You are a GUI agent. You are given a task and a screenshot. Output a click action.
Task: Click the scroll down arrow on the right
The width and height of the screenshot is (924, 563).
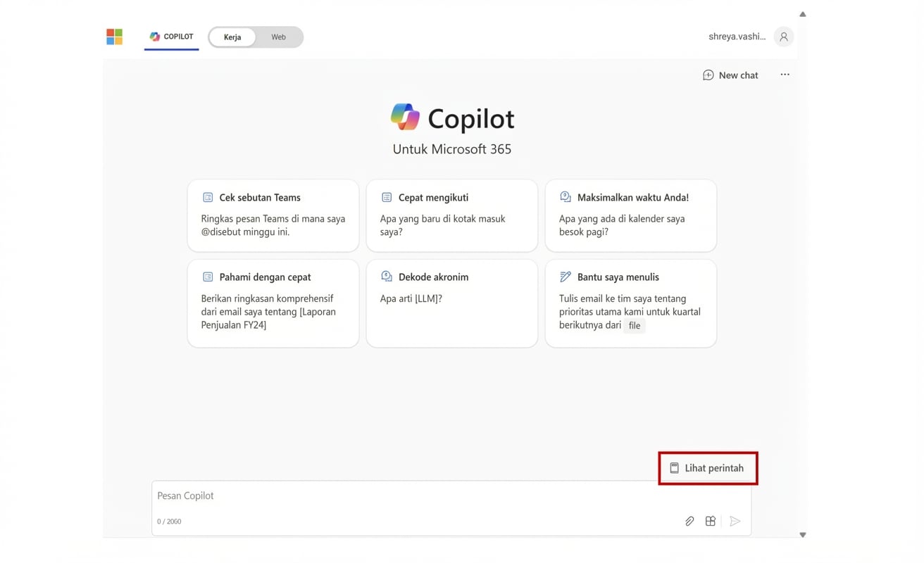click(x=802, y=534)
